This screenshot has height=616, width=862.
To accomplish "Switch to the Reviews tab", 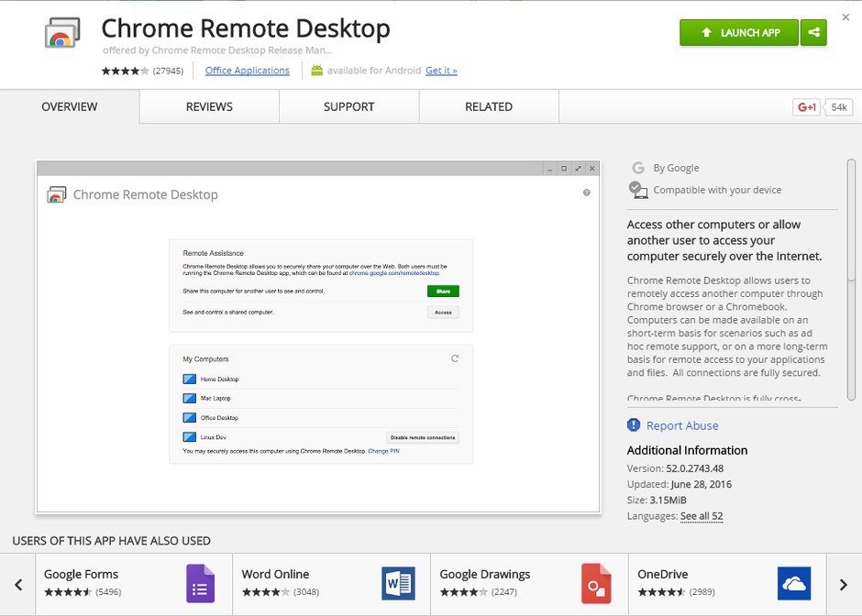I will 208,106.
